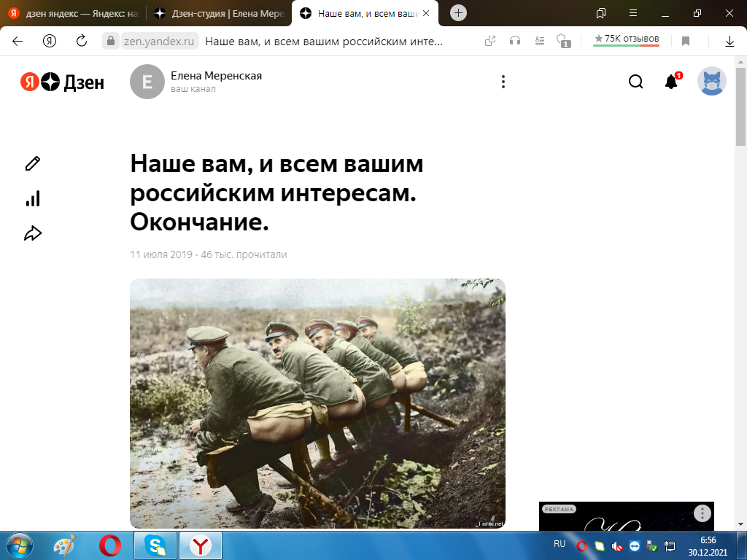Click the Яндекс Дзен logo

tap(62, 82)
